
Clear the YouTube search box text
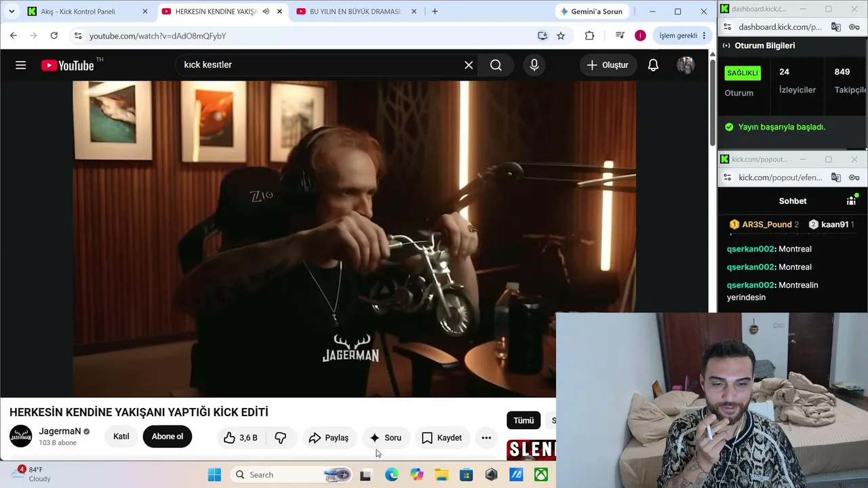coord(469,65)
